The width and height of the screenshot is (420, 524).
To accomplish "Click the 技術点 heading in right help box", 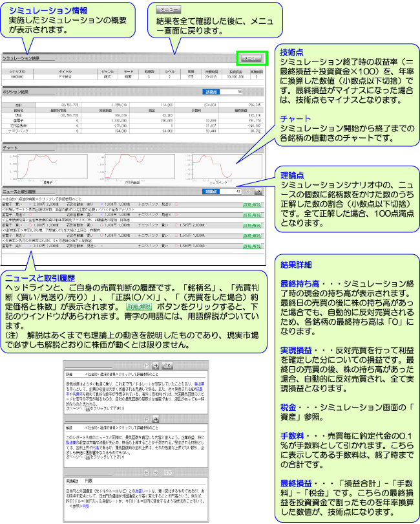I will tap(291, 52).
